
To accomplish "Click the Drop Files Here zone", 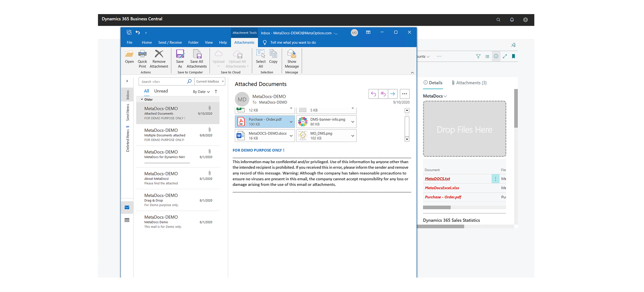I will point(465,129).
